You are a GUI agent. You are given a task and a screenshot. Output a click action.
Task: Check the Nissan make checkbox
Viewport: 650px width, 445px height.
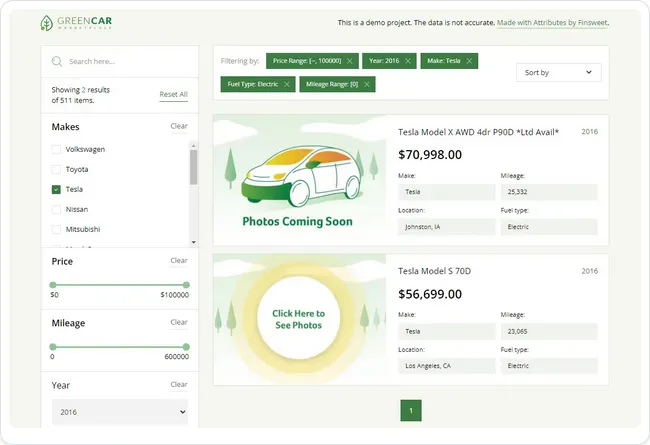[x=56, y=209]
